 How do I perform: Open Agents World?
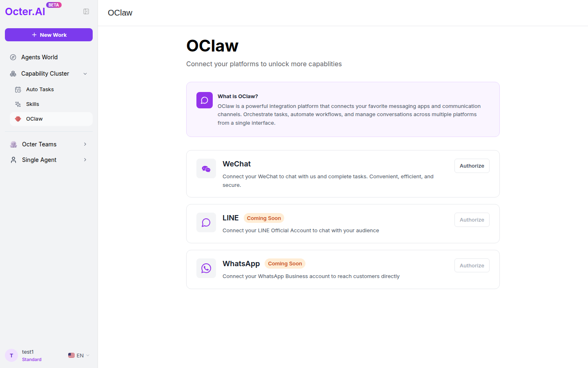click(x=49, y=57)
